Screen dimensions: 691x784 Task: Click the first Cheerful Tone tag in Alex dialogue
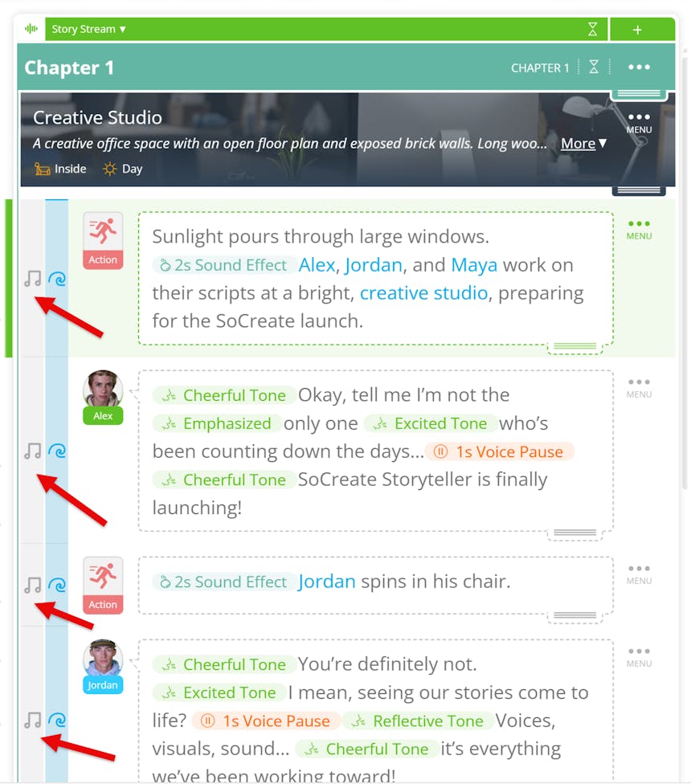(224, 395)
